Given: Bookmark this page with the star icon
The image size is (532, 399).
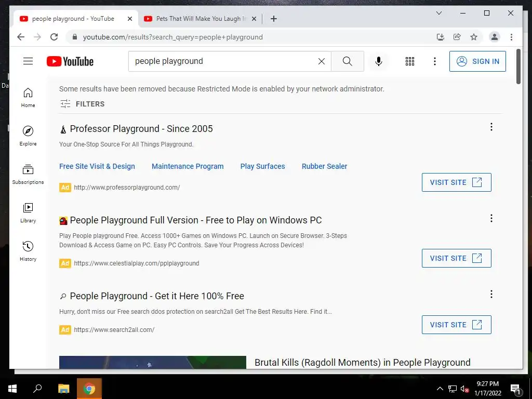Looking at the screenshot, I should coord(474,37).
